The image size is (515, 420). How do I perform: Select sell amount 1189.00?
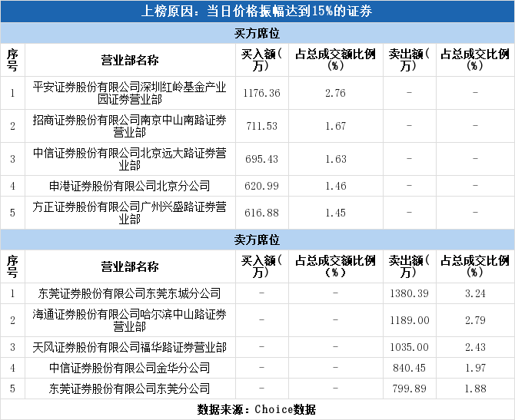[x=409, y=320]
